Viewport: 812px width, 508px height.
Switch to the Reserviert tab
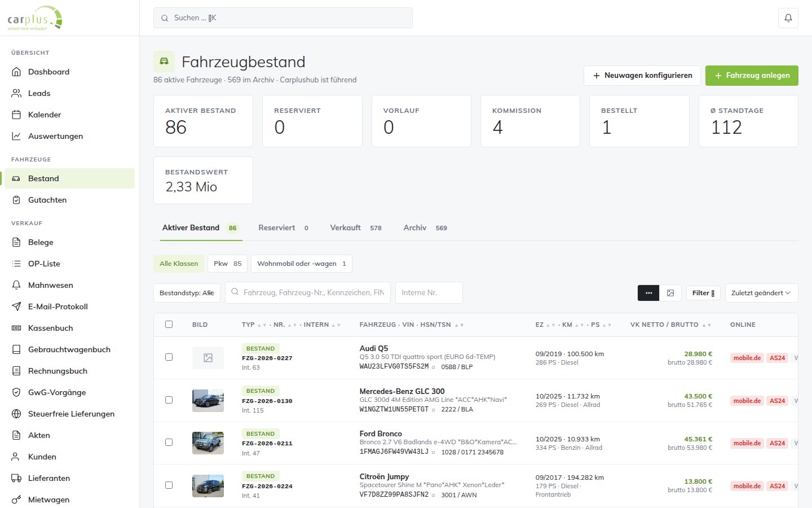[x=283, y=228]
